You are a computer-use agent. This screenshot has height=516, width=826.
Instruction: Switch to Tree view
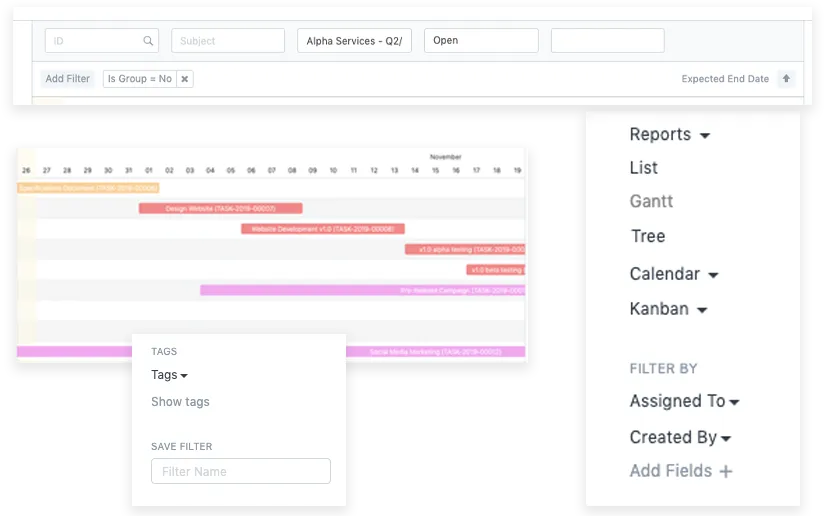point(647,236)
